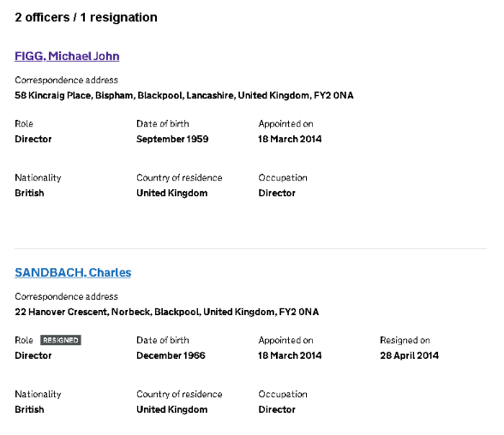Open the SANDBACH, Charles officer link
Viewport: 504px width, 435px height.
coord(73,272)
